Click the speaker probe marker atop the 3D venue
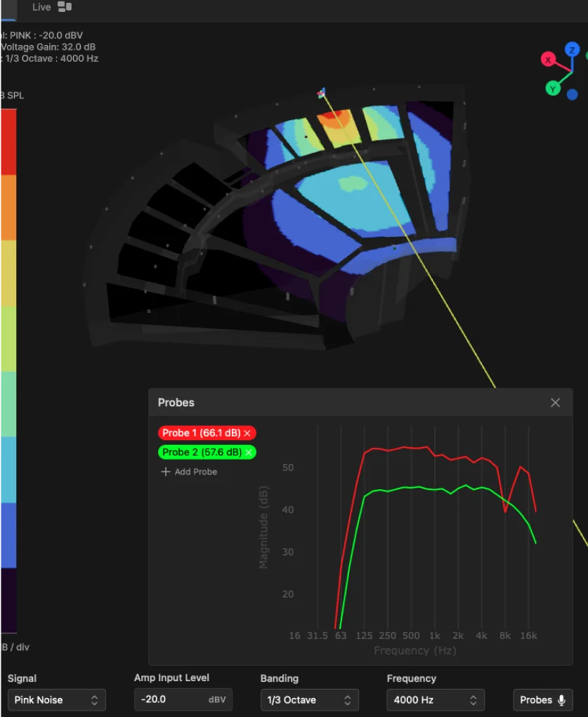 (x=322, y=92)
